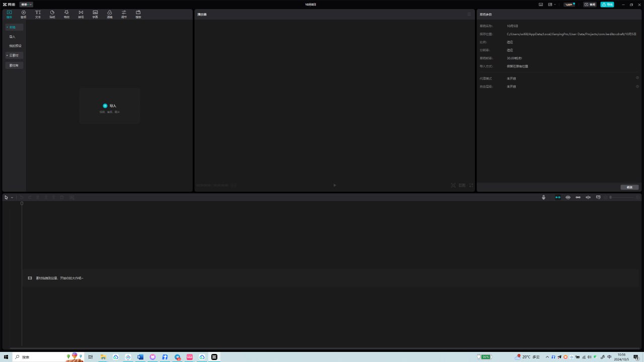Click the 导入 import area in media panel
644x362 pixels.
coord(110,106)
